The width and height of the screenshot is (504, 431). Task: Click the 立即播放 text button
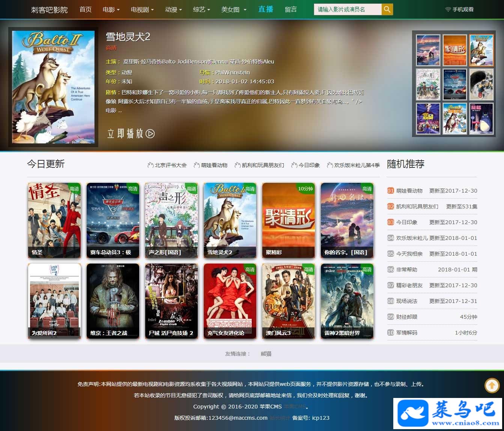(x=125, y=133)
